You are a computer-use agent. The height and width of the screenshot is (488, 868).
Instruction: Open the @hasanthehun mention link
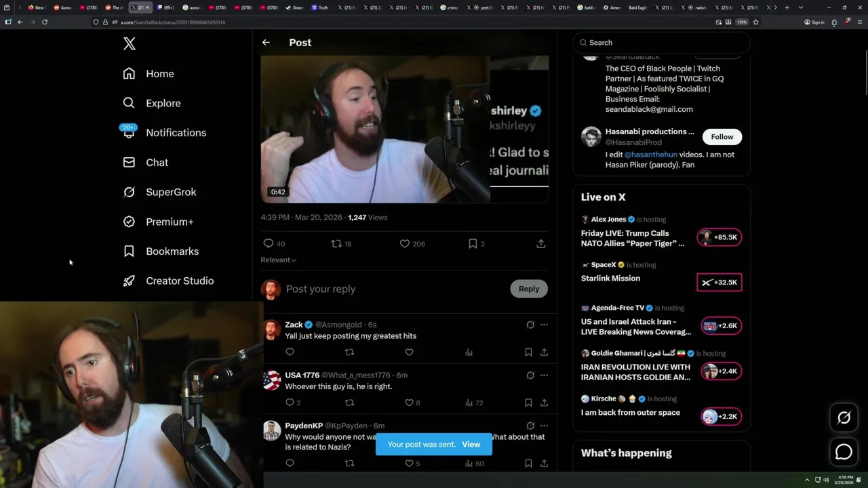click(651, 155)
